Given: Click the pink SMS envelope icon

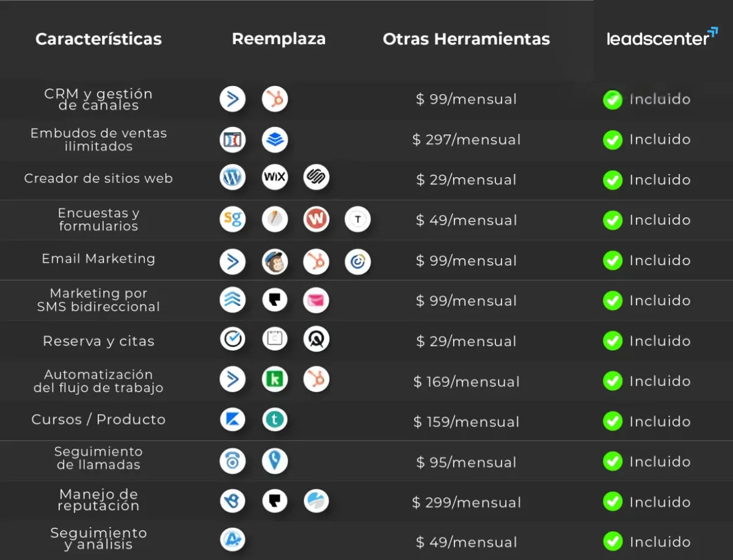Looking at the screenshot, I should (316, 300).
